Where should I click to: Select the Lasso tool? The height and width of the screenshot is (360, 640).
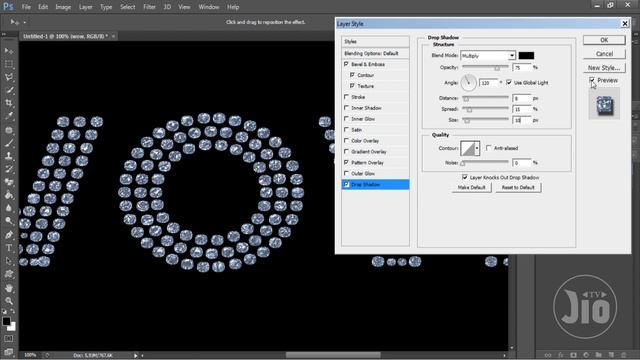click(x=9, y=78)
